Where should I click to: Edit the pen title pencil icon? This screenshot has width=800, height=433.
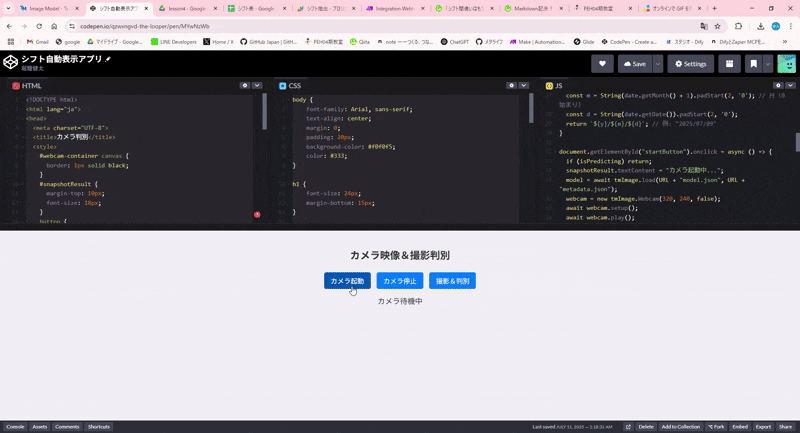(x=108, y=59)
